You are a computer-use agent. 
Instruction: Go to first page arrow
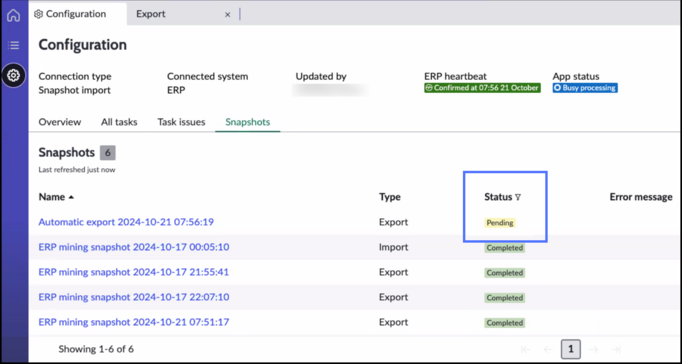pyautogui.click(x=525, y=349)
